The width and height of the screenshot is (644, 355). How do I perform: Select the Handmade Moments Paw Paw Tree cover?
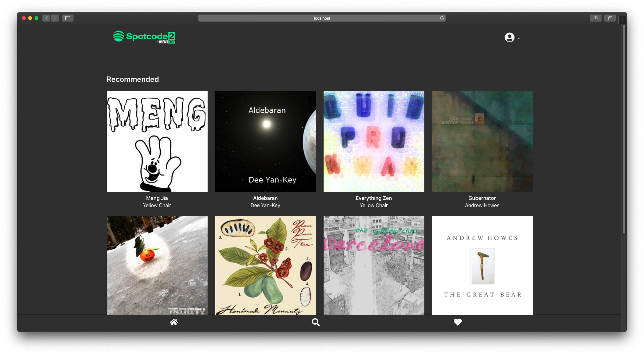click(266, 265)
